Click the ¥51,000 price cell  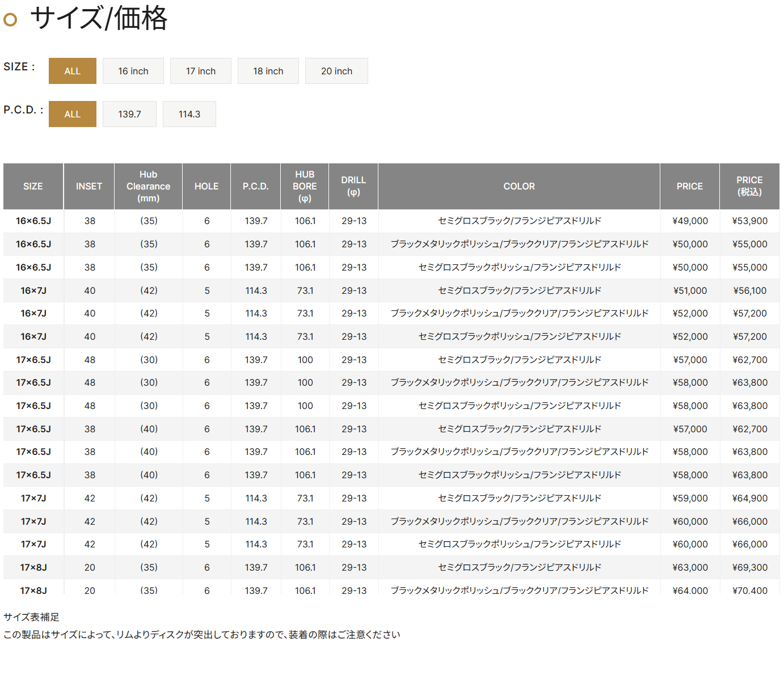(690, 290)
